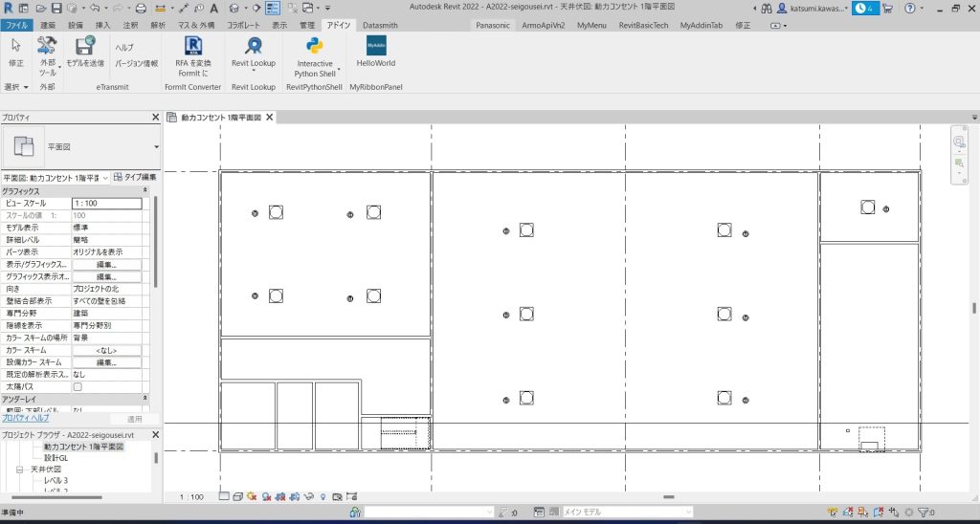Click the Print icon in quick access toolbar
This screenshot has width=980, height=524.
coord(141,8)
